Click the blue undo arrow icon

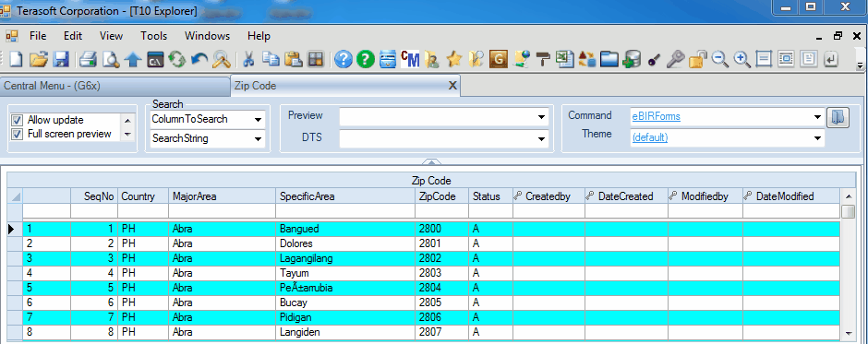tap(199, 59)
